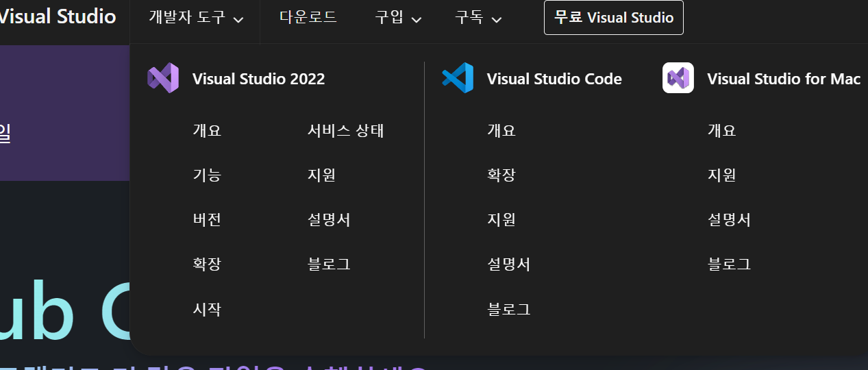Open 설명서 under Visual Studio Code
The width and height of the screenshot is (868, 370).
click(509, 264)
